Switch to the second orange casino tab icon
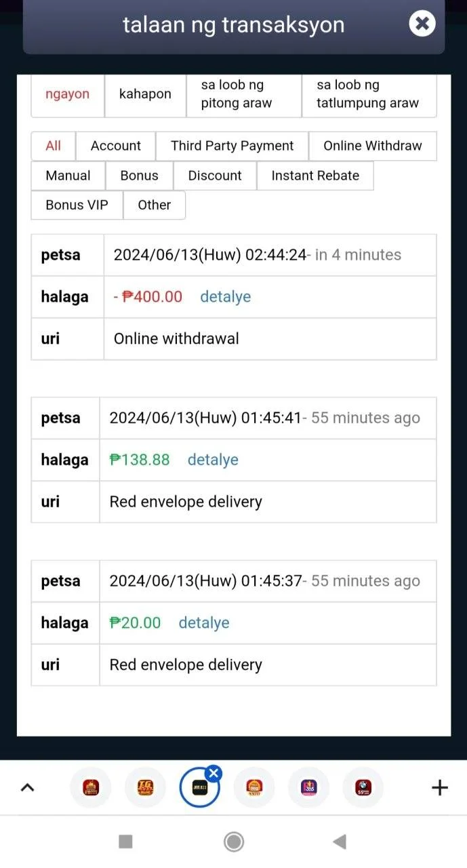The width and height of the screenshot is (467, 868). pyautogui.click(x=145, y=787)
